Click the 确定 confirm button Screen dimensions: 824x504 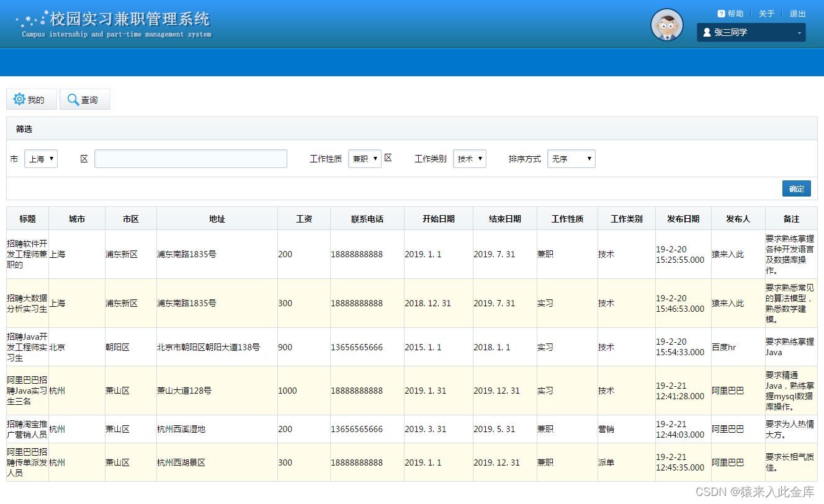click(x=797, y=189)
